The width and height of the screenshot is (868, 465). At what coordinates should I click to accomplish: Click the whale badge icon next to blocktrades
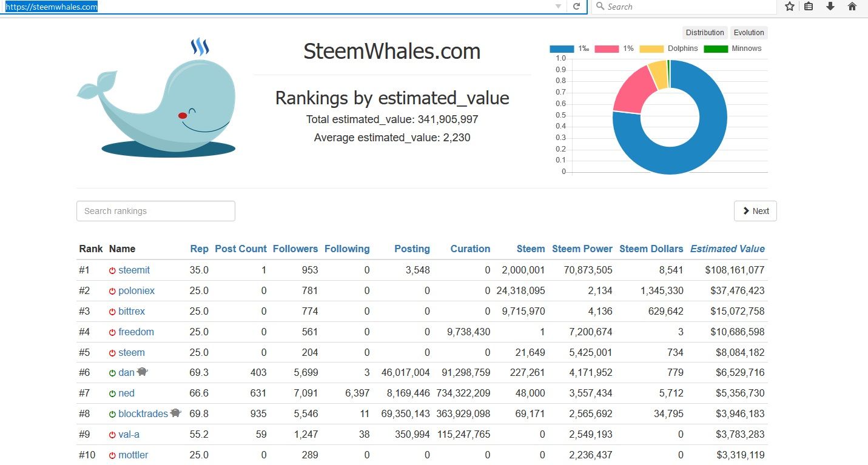click(175, 413)
